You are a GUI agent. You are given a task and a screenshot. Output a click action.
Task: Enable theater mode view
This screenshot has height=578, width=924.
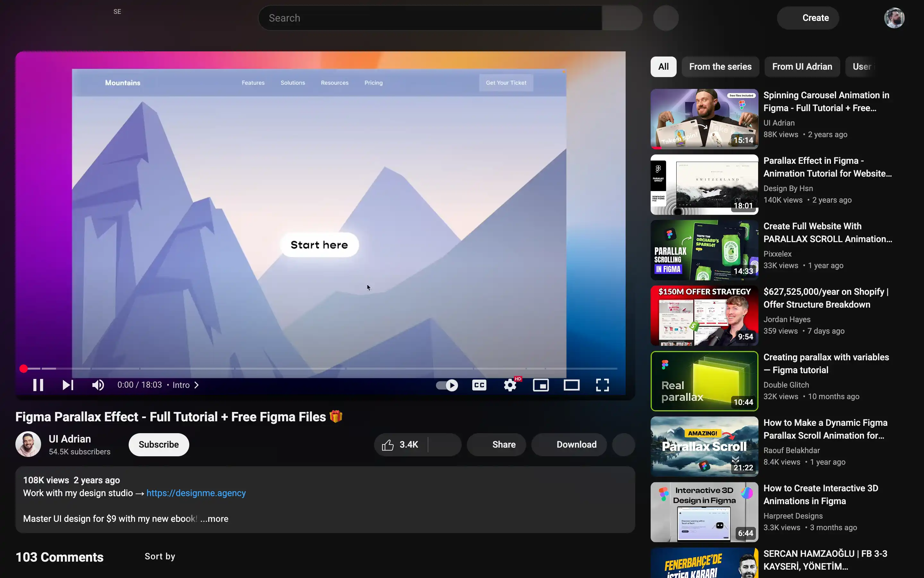572,385
